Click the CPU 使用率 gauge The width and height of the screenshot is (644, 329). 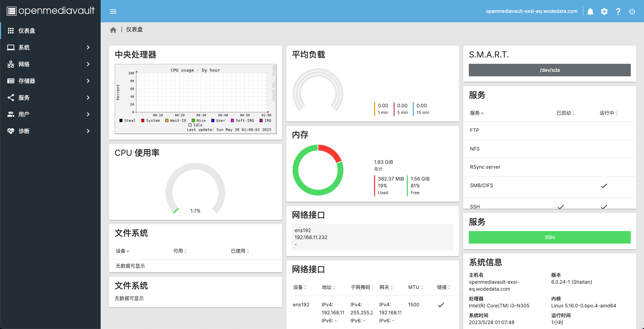tap(195, 188)
